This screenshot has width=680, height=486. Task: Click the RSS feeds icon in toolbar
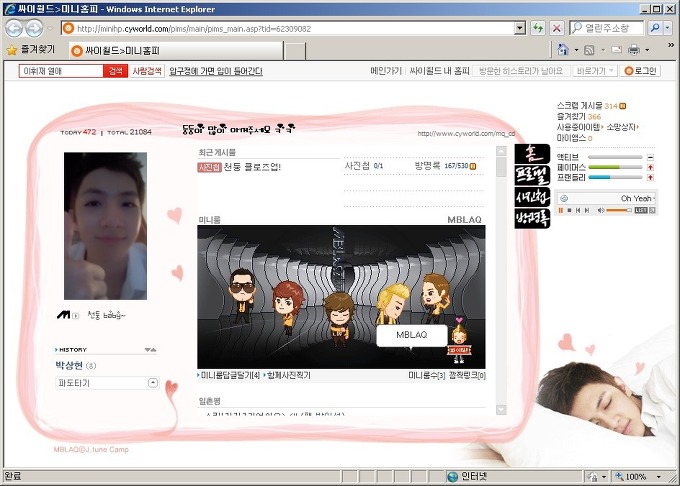pos(589,50)
